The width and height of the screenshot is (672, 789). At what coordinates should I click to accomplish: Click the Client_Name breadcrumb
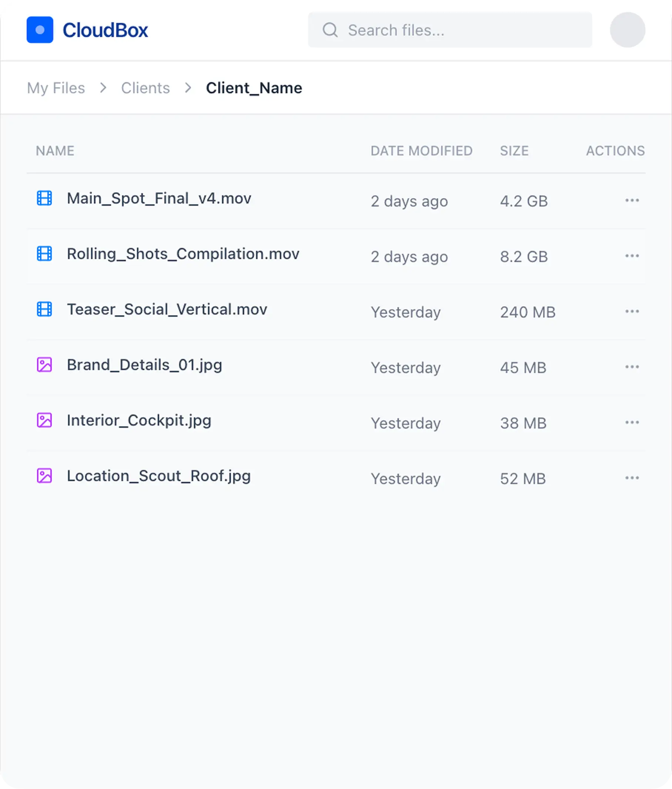(254, 88)
